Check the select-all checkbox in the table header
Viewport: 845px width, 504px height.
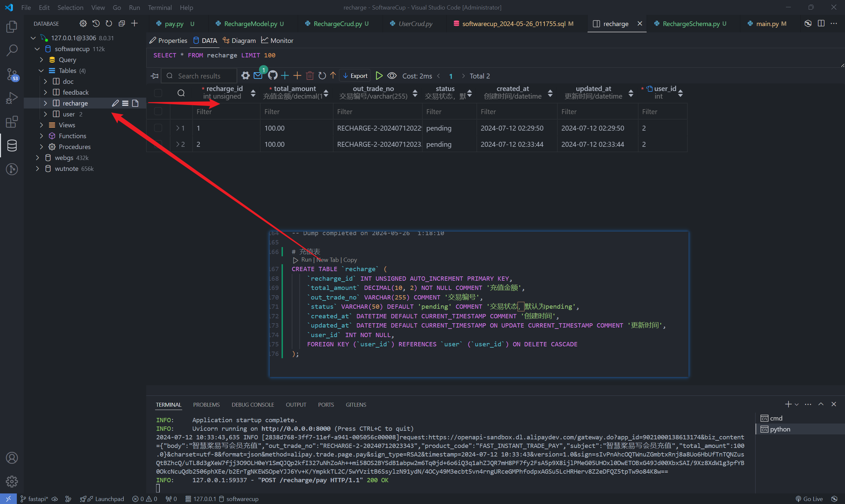(x=158, y=93)
